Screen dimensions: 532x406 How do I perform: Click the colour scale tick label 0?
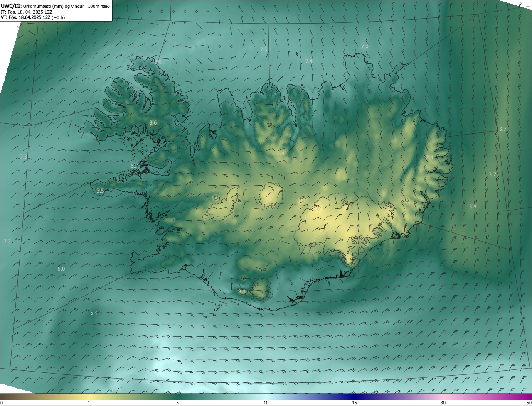[2, 403]
